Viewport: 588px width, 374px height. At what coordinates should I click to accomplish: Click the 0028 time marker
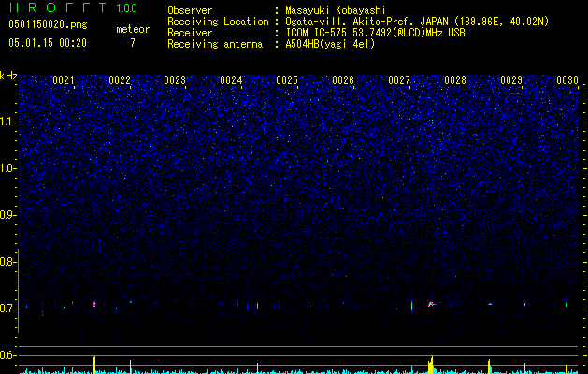click(x=455, y=80)
